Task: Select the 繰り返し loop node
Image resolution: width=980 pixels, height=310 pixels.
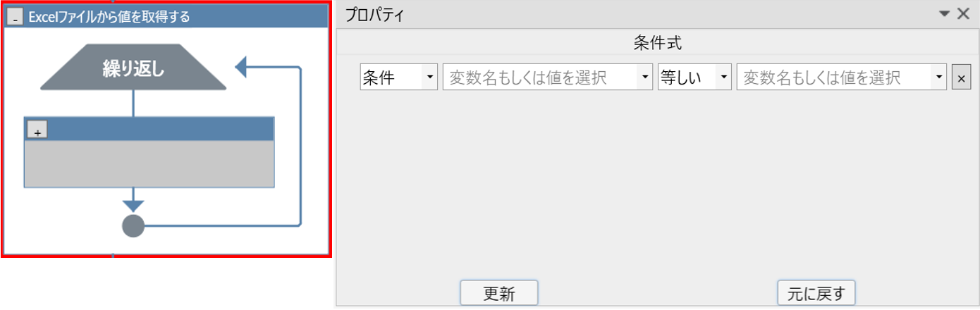Action: click(133, 68)
